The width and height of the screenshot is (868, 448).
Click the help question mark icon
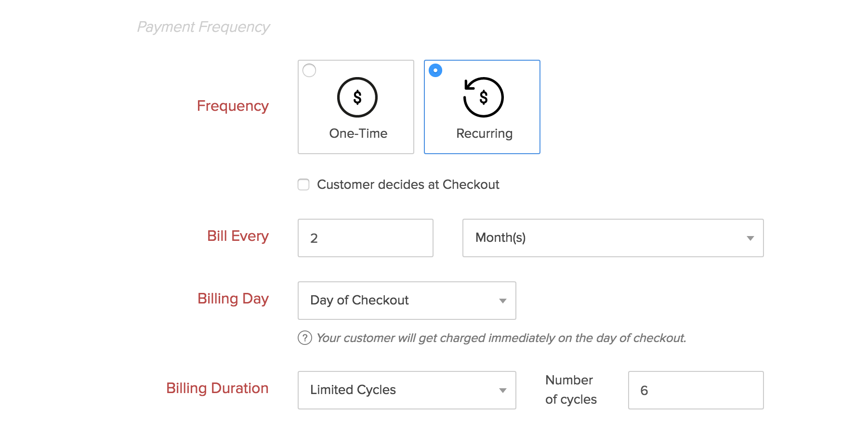click(x=304, y=338)
